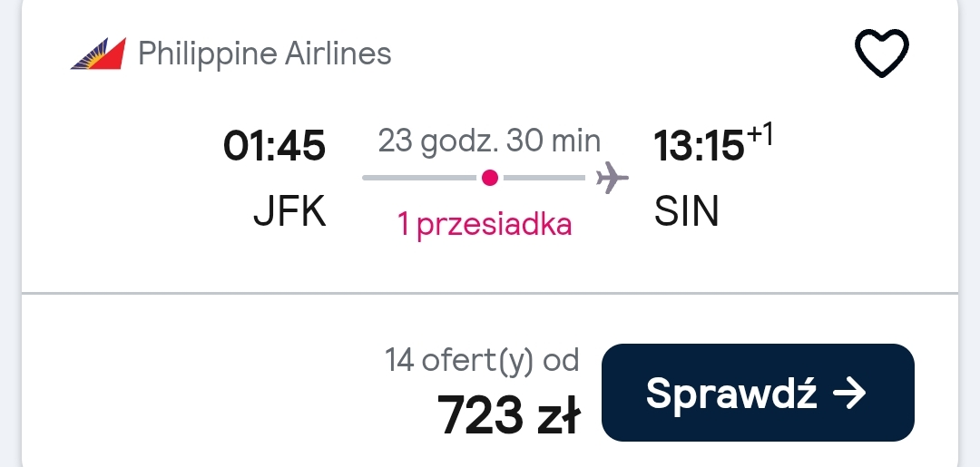980x467 pixels.
Task: Click the pink stopover dot
Action: click(490, 178)
